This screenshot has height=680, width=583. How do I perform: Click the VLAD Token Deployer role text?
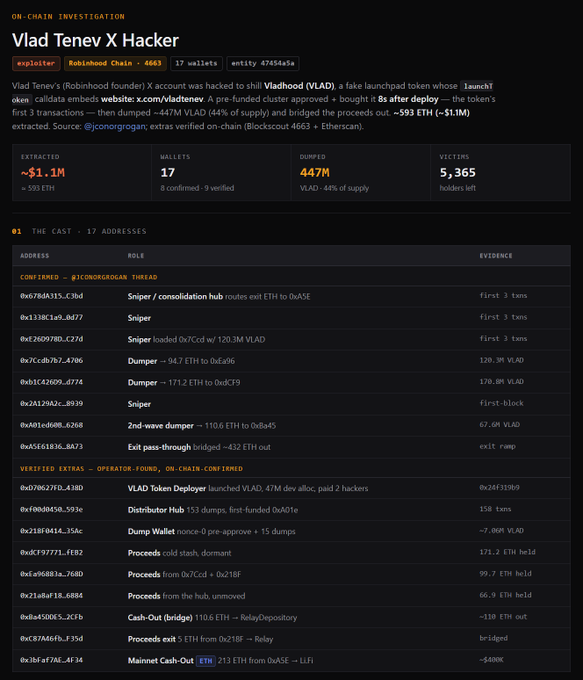click(167, 489)
